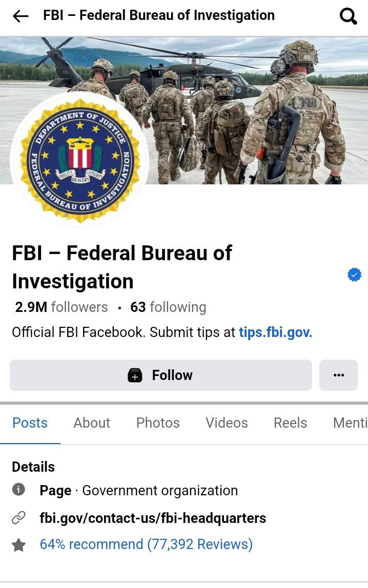Open the partially visible Mentions tab
The width and height of the screenshot is (368, 588).
351,423
